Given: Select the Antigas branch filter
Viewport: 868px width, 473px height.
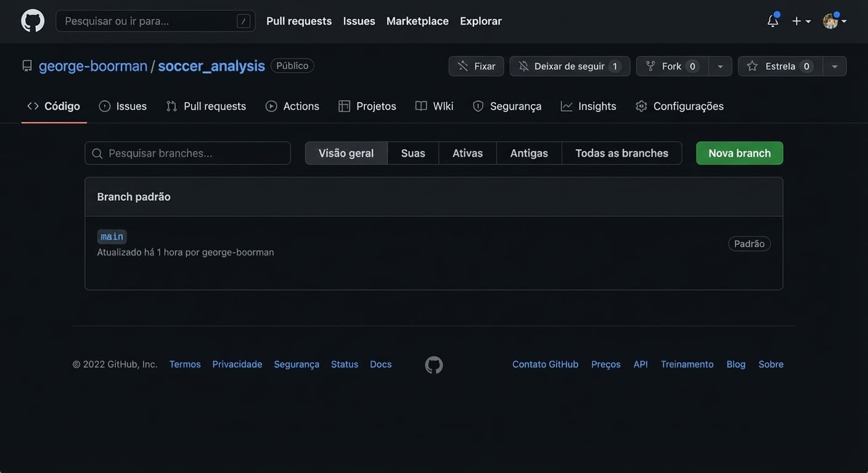Looking at the screenshot, I should (x=529, y=153).
